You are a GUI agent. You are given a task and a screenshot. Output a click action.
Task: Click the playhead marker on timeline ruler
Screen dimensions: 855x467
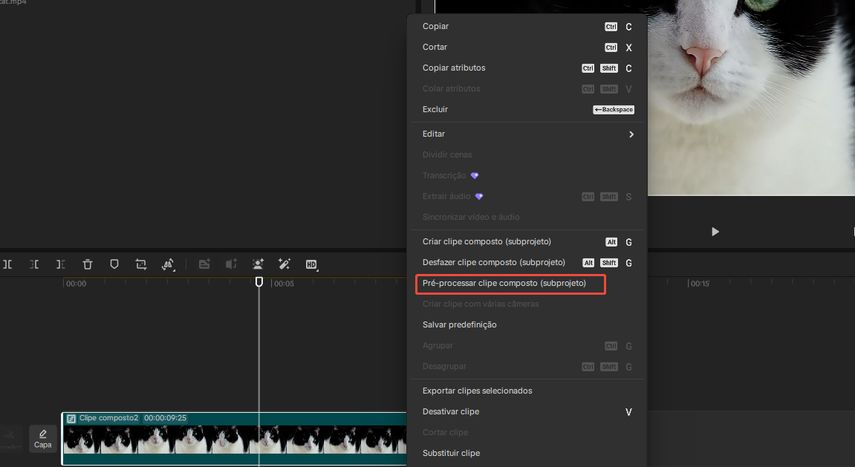click(259, 282)
